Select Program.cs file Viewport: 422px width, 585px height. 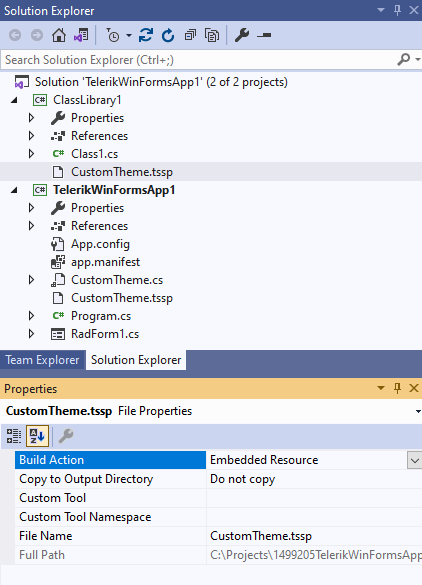[x=101, y=316]
